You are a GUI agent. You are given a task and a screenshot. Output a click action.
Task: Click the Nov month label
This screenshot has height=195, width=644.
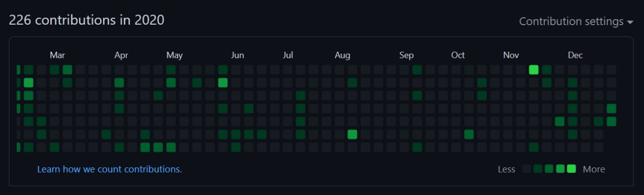click(511, 55)
